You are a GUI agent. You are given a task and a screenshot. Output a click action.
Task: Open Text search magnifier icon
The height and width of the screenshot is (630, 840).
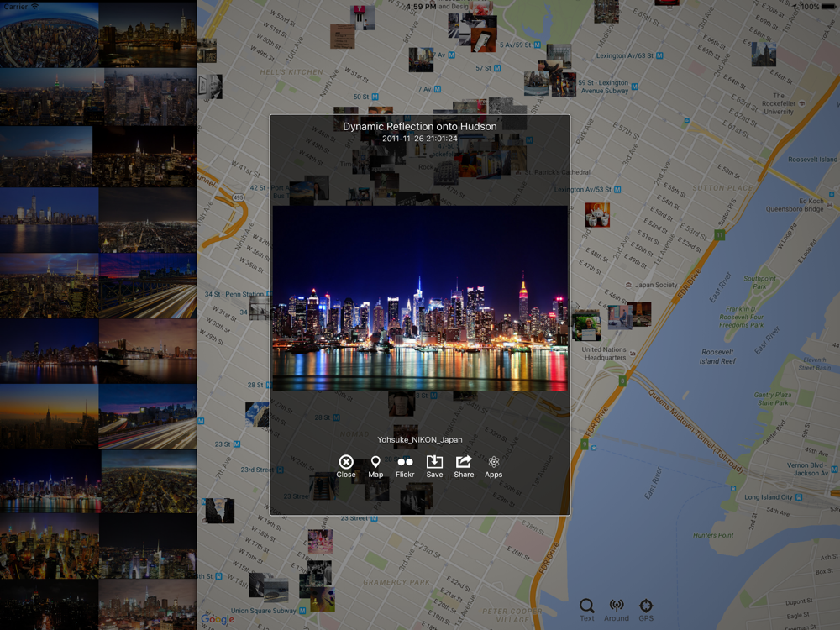click(587, 610)
